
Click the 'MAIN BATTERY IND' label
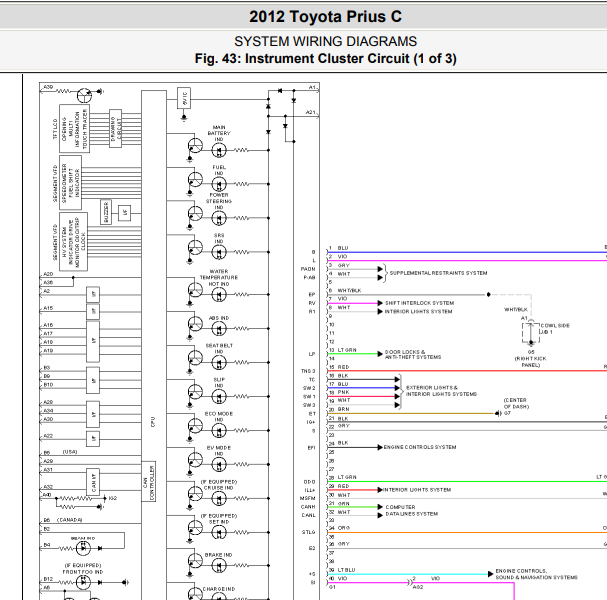(x=219, y=133)
